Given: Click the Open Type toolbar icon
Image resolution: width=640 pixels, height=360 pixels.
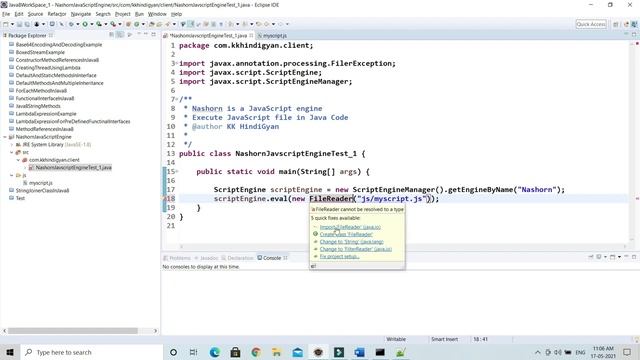Looking at the screenshot, I should (151, 24).
